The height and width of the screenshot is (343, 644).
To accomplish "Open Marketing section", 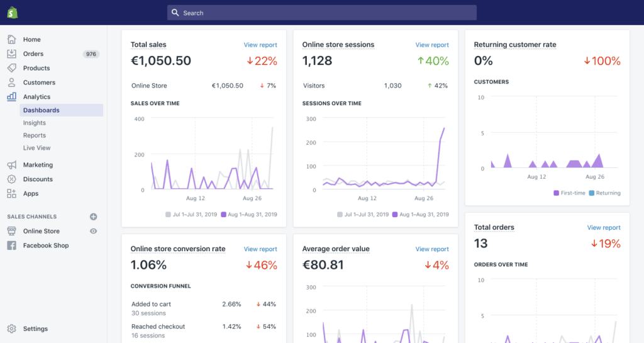I will (x=38, y=165).
